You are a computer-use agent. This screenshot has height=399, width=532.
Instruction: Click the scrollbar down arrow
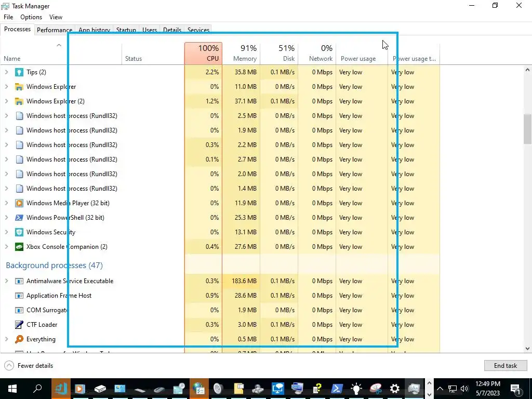[527, 349]
